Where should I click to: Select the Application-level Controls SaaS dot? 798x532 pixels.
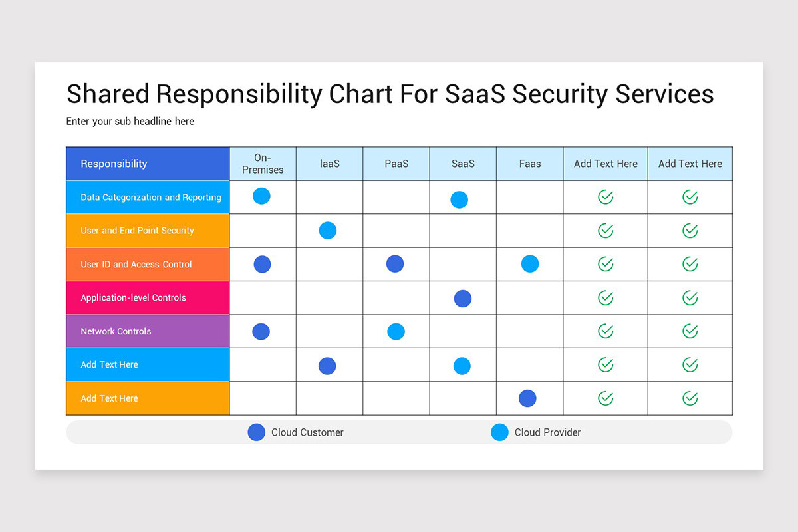point(463,299)
